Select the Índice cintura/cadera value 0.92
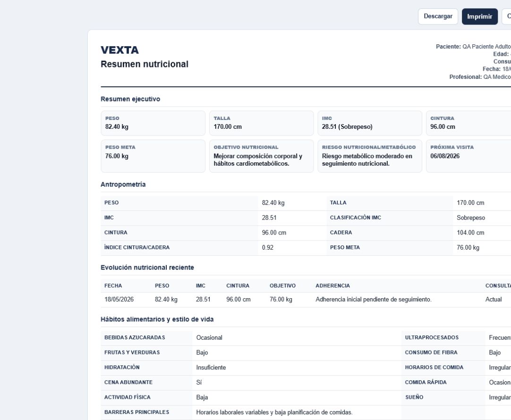Screen dimensions: 511x420 pyautogui.click(x=268, y=247)
